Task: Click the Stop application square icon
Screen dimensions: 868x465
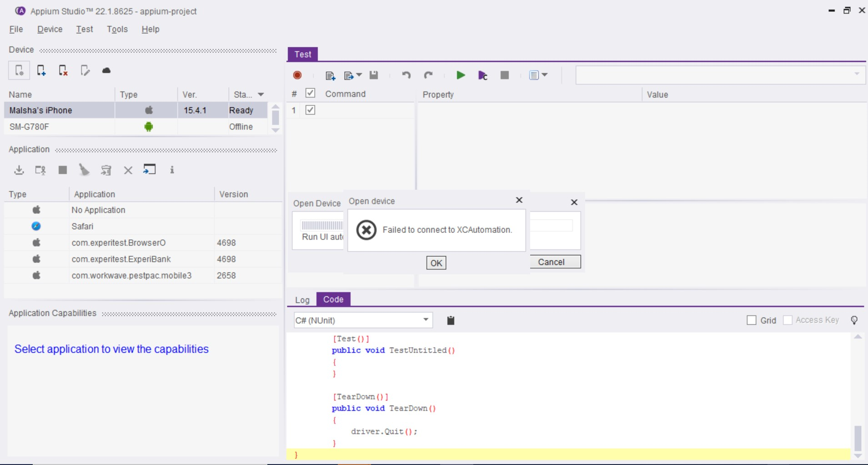Action: [x=63, y=170]
